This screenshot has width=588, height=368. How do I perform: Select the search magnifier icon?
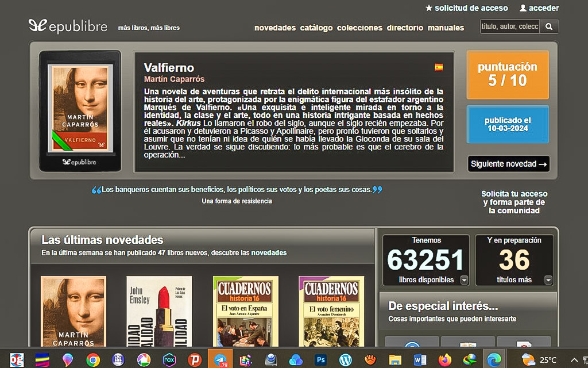tap(550, 26)
